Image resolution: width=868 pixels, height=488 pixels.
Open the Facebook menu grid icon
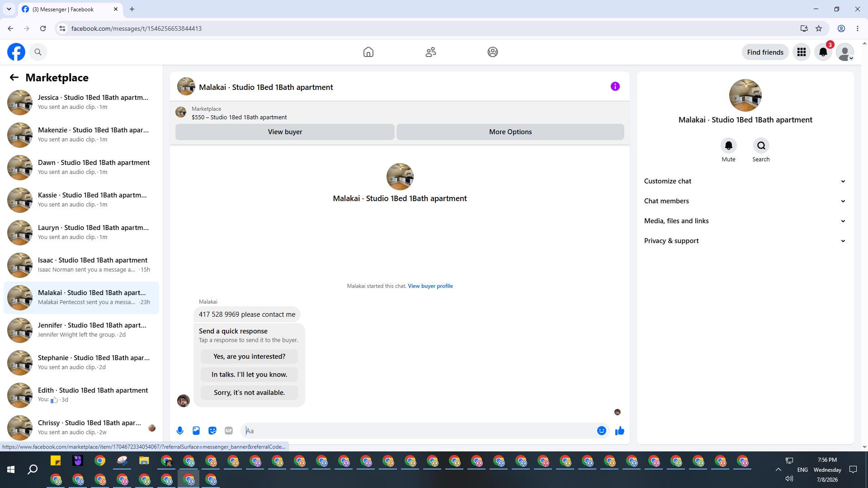[802, 52]
